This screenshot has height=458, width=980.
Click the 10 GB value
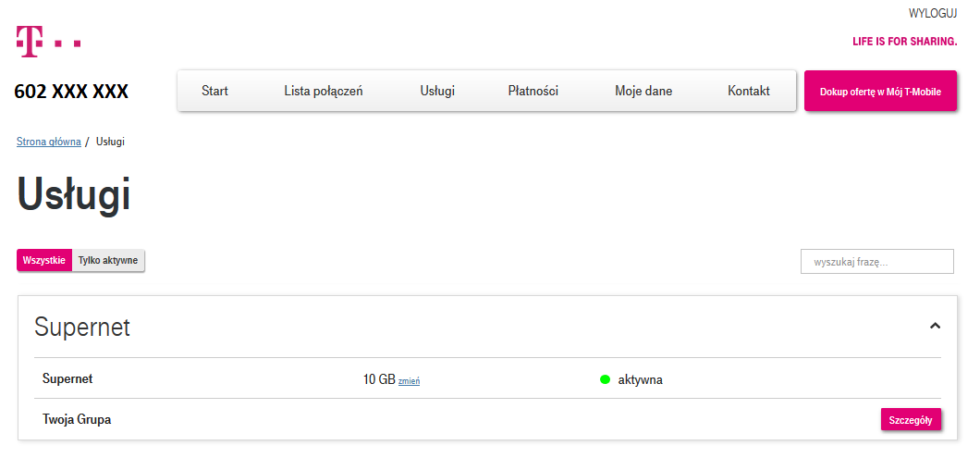pos(379,379)
